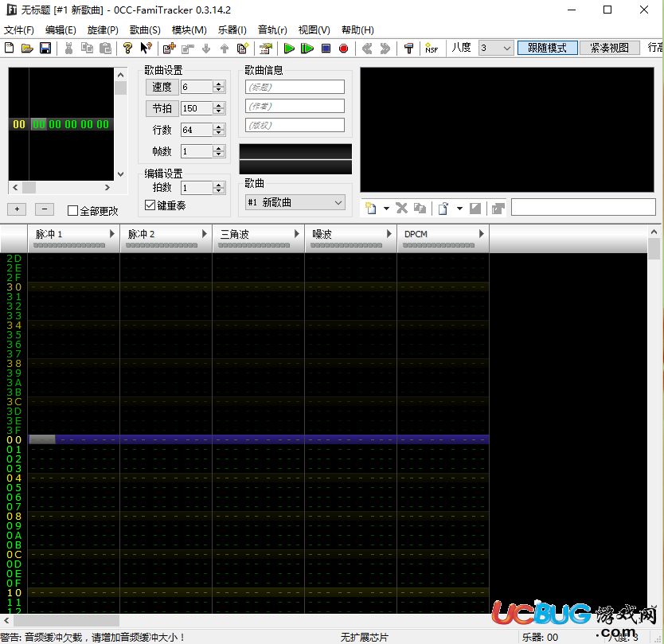Add a new instrument with the page icon
This screenshot has height=644, width=664.
(371, 208)
